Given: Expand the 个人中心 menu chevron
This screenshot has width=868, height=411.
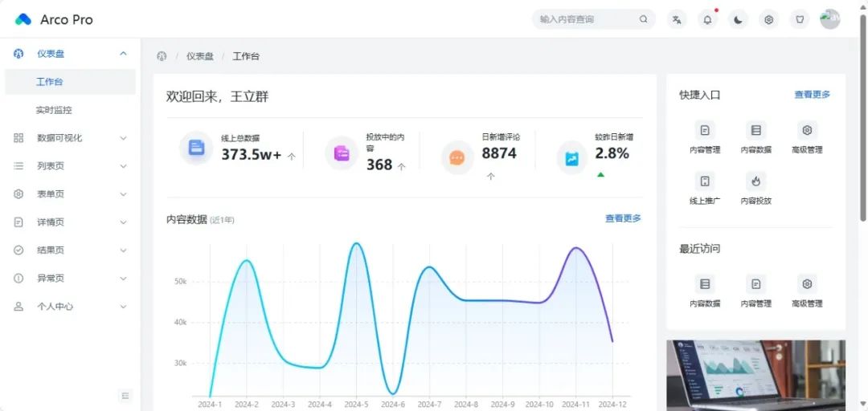Looking at the screenshot, I should pyautogui.click(x=124, y=307).
